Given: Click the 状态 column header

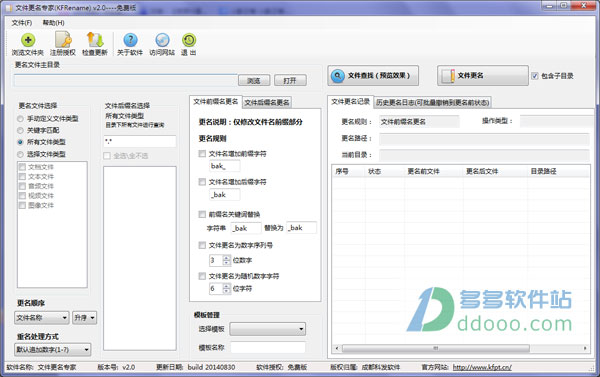Looking at the screenshot, I should point(384,171).
